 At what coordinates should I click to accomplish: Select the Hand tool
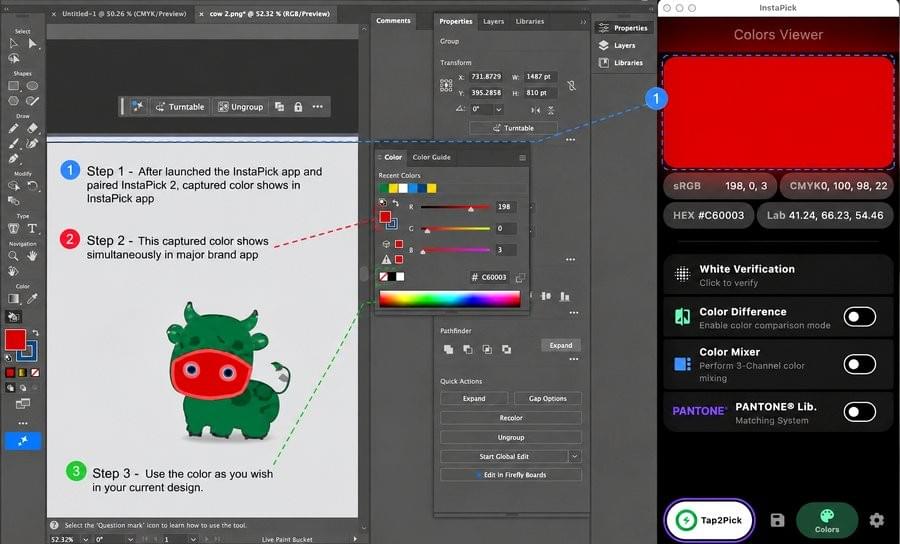point(33,255)
